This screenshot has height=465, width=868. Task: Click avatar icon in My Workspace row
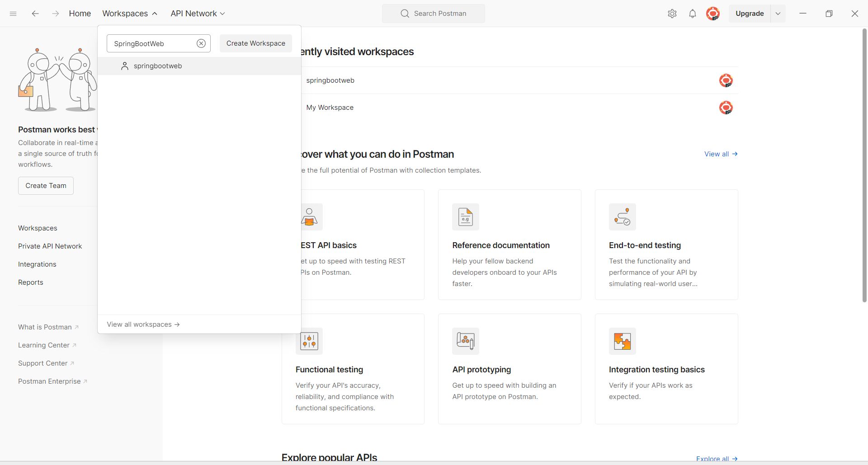tap(726, 108)
